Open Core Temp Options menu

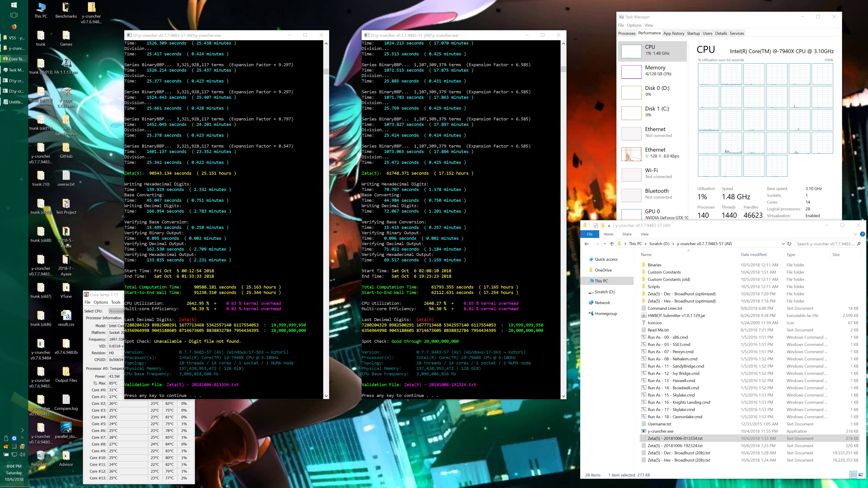[x=100, y=302]
